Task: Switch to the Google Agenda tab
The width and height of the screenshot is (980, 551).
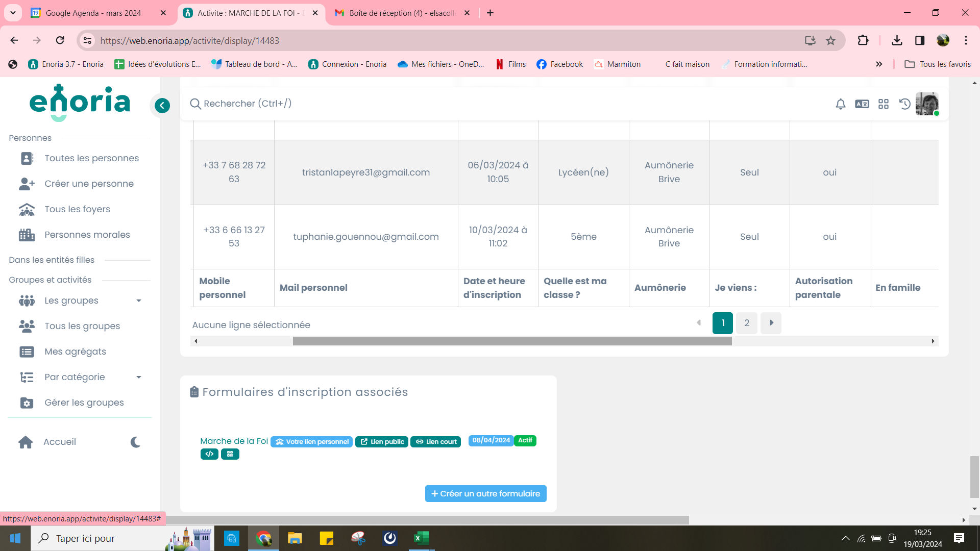Action: click(93, 13)
